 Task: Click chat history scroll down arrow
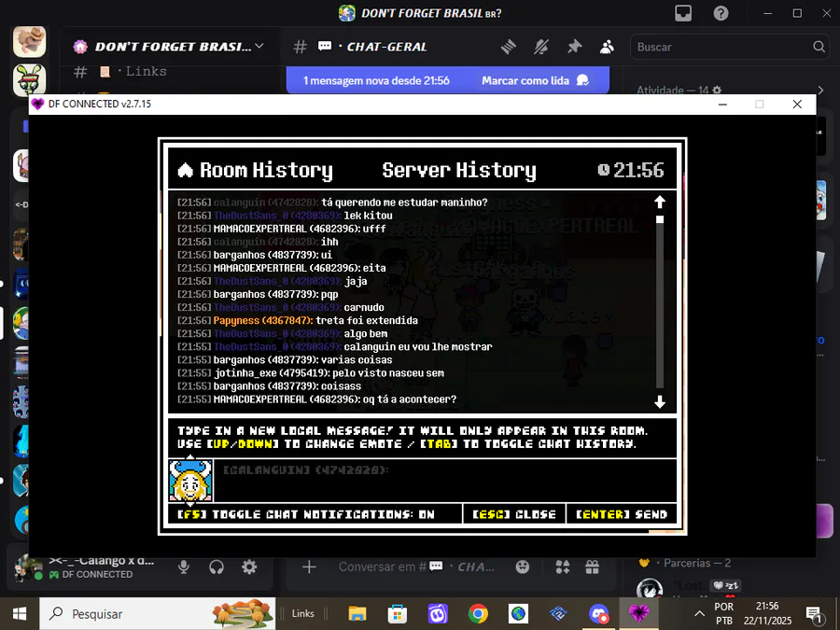[x=660, y=401]
